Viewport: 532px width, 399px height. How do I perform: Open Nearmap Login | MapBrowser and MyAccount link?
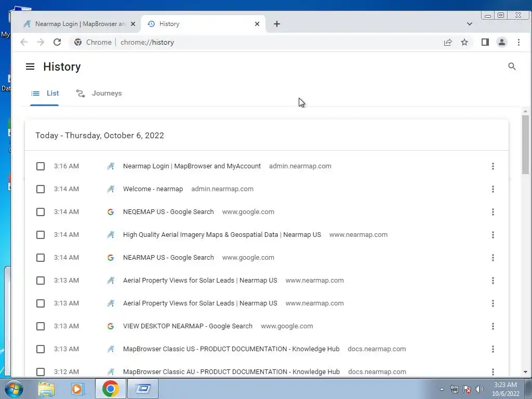click(192, 166)
